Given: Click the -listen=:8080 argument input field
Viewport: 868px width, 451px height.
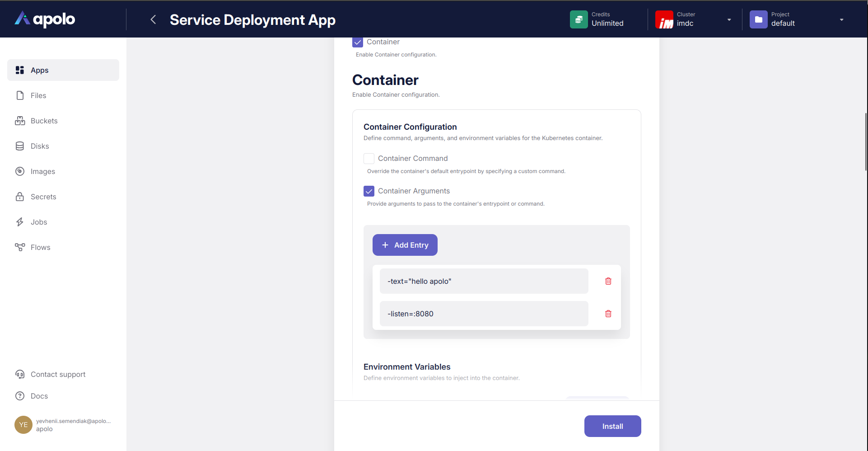Looking at the screenshot, I should tap(484, 314).
